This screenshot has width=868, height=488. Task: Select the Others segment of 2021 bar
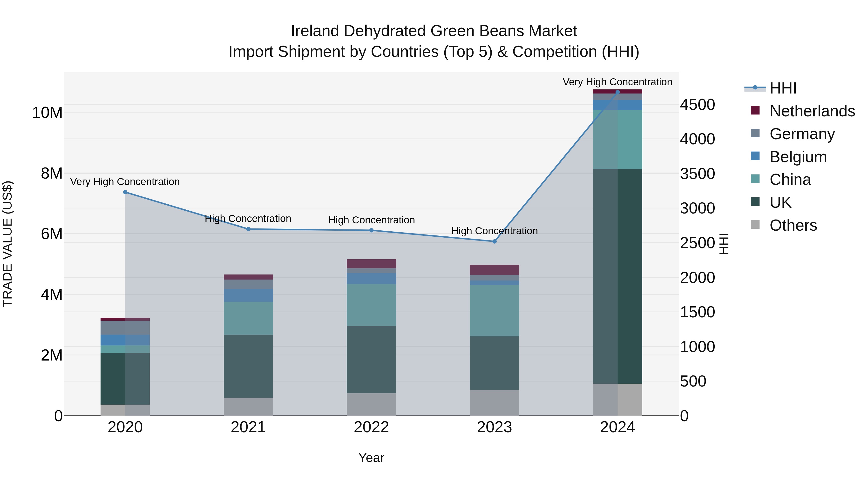click(x=248, y=407)
